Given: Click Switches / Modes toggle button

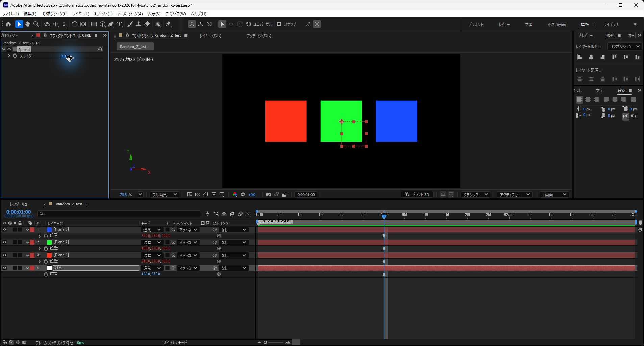Looking at the screenshot, I should coord(175,343).
